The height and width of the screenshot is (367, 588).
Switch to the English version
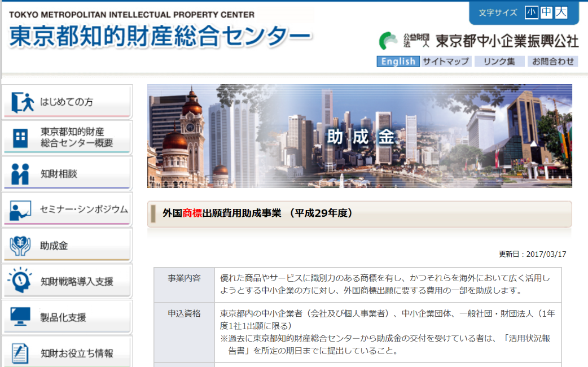(398, 62)
